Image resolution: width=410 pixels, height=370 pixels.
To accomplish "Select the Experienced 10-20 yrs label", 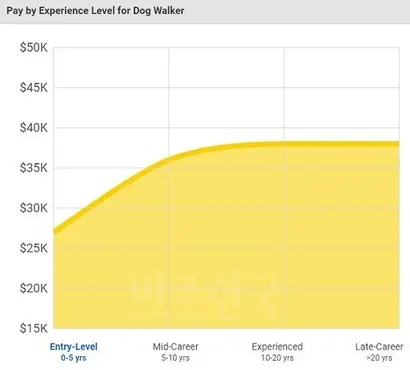I will (x=277, y=352).
